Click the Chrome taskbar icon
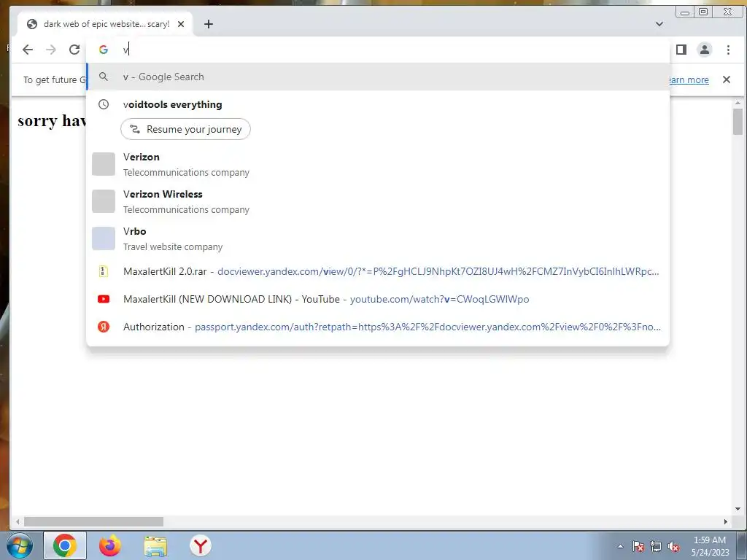 65,545
